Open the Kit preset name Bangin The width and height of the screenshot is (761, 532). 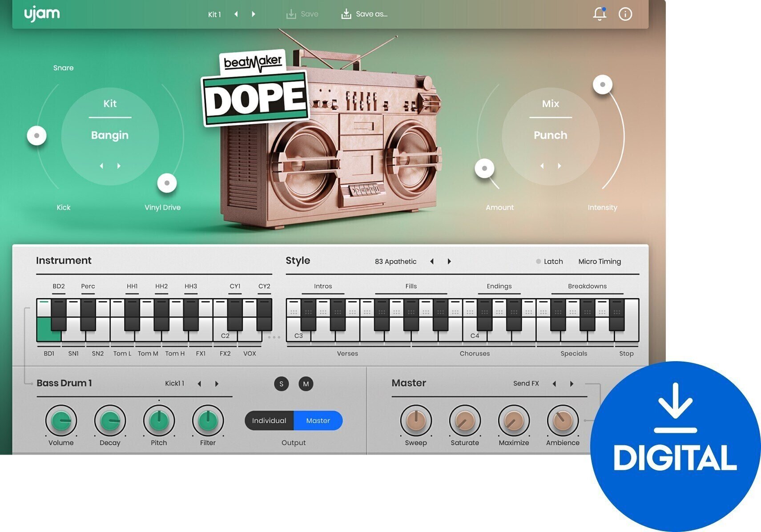coord(110,135)
